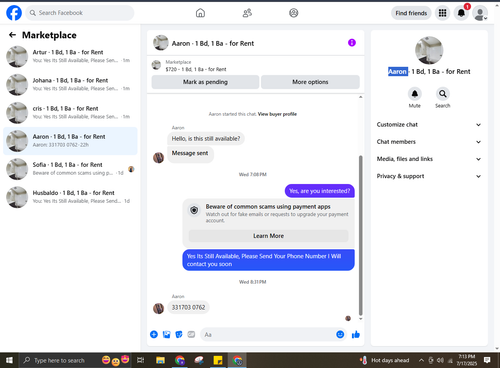Click the Search Facebook field
The width and height of the screenshot is (500, 368).
point(80,13)
